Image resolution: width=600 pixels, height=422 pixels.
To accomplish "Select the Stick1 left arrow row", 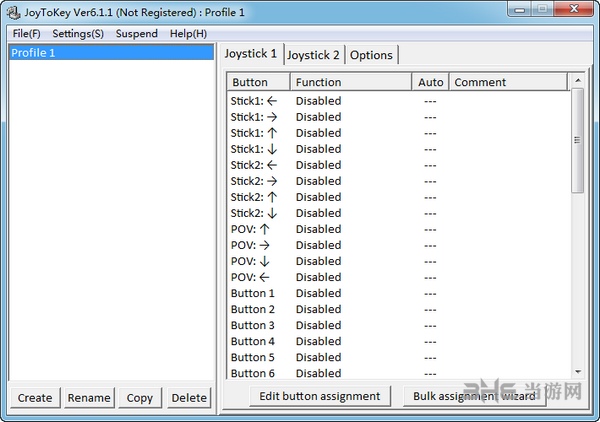I will point(398,101).
